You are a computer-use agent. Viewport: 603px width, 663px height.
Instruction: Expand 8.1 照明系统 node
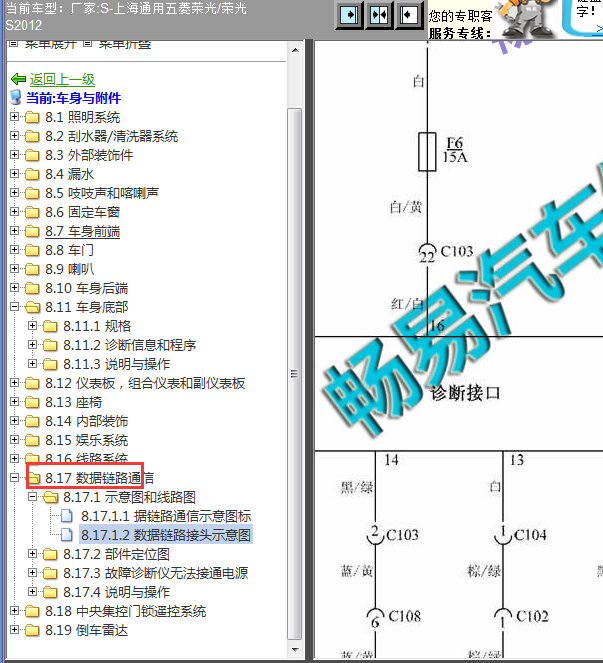point(14,117)
